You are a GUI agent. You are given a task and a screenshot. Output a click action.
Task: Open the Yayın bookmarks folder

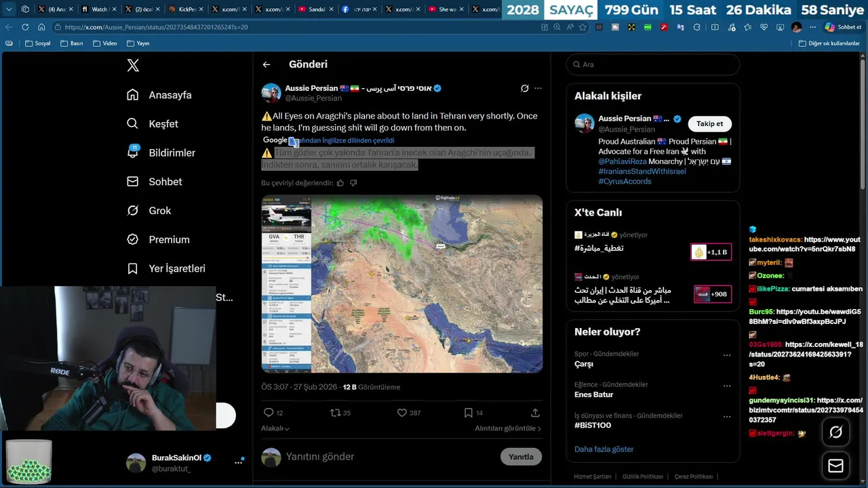[x=138, y=43]
